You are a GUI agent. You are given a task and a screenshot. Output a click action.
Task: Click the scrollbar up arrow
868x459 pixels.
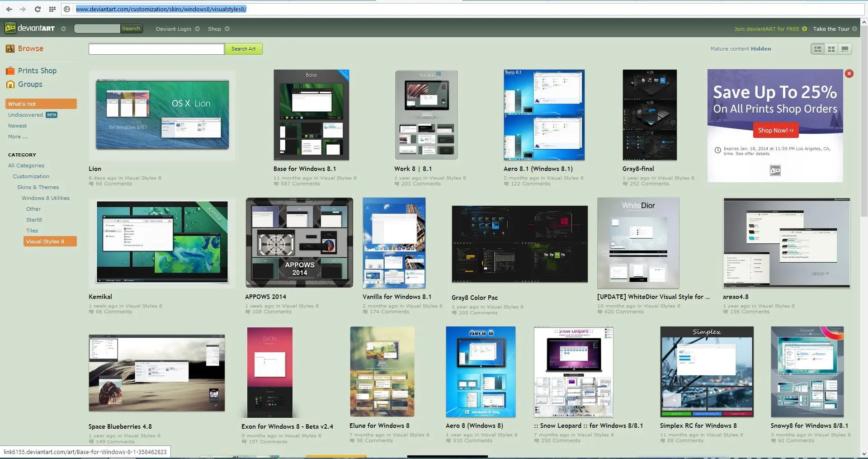click(864, 22)
